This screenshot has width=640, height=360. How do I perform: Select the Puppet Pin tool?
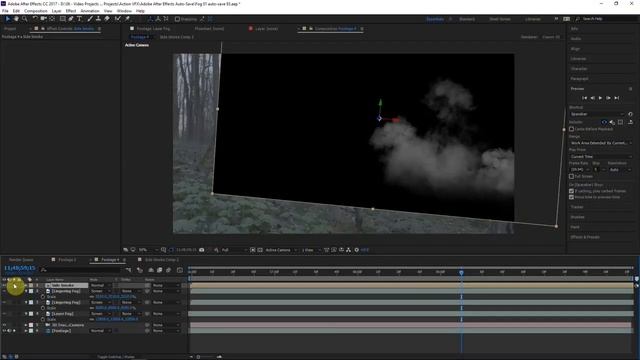pyautogui.click(x=127, y=19)
